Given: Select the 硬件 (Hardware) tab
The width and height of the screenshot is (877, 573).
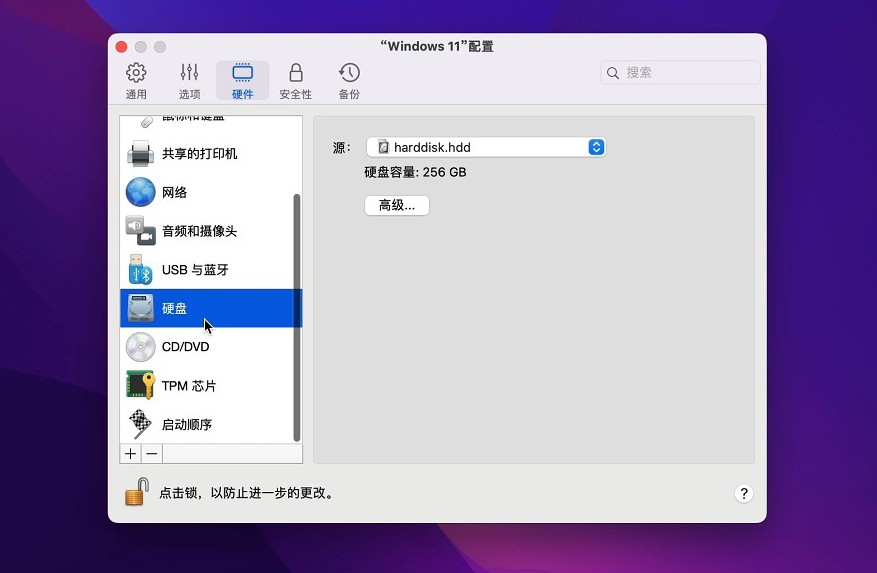Looking at the screenshot, I should click(x=242, y=81).
